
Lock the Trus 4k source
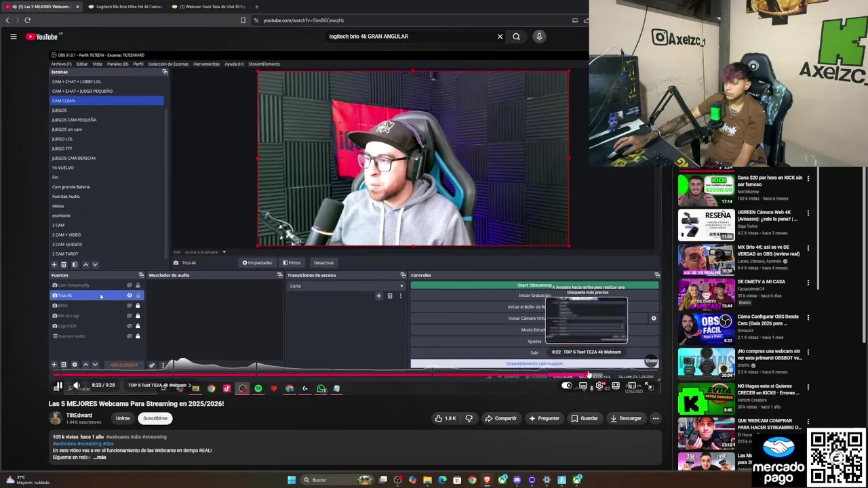[x=138, y=296]
